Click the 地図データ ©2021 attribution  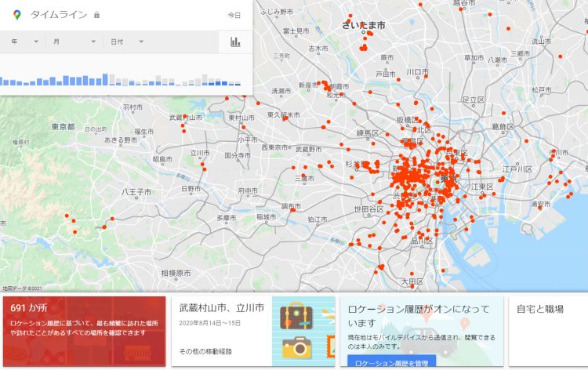23,288
